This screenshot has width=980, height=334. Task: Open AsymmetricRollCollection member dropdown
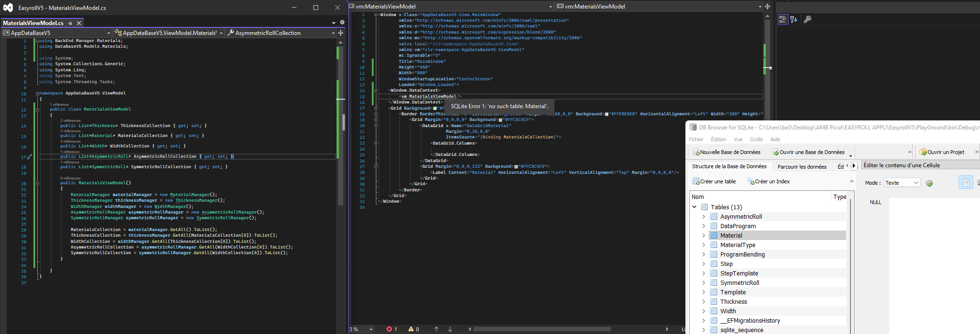point(333,33)
